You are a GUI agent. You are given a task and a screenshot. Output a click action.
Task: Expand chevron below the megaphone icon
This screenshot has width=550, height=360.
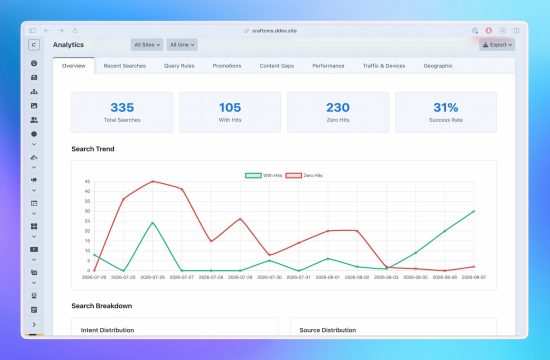(x=34, y=190)
